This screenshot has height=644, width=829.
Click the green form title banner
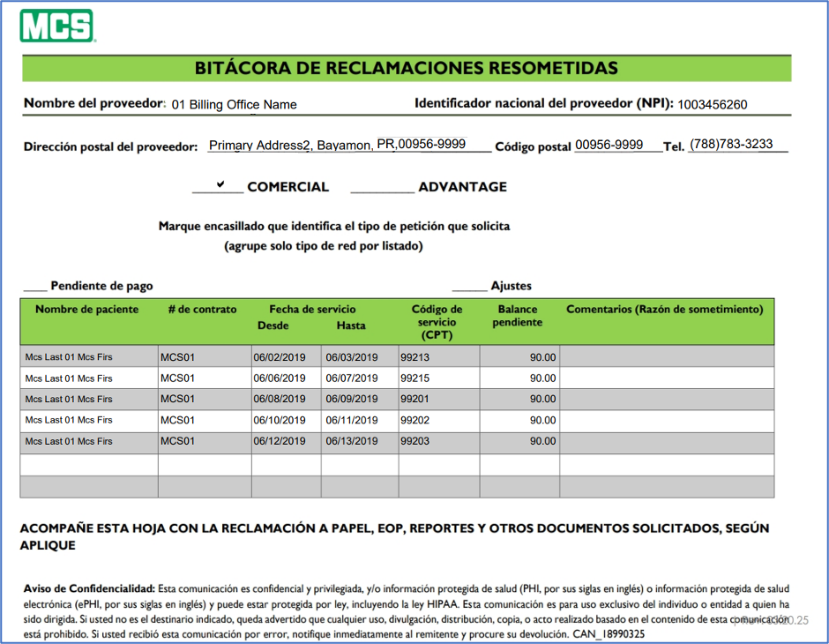pyautogui.click(x=406, y=69)
